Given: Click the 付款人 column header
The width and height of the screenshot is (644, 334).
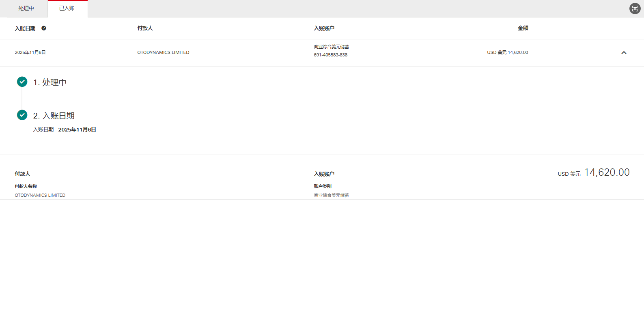Looking at the screenshot, I should click(145, 28).
